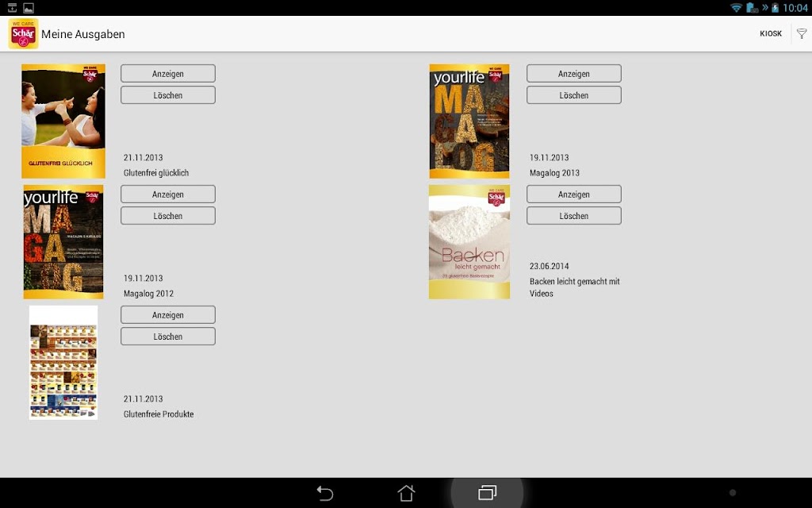Tap the picture notification icon in status bar
Image resolution: width=812 pixels, height=508 pixels.
click(29, 8)
